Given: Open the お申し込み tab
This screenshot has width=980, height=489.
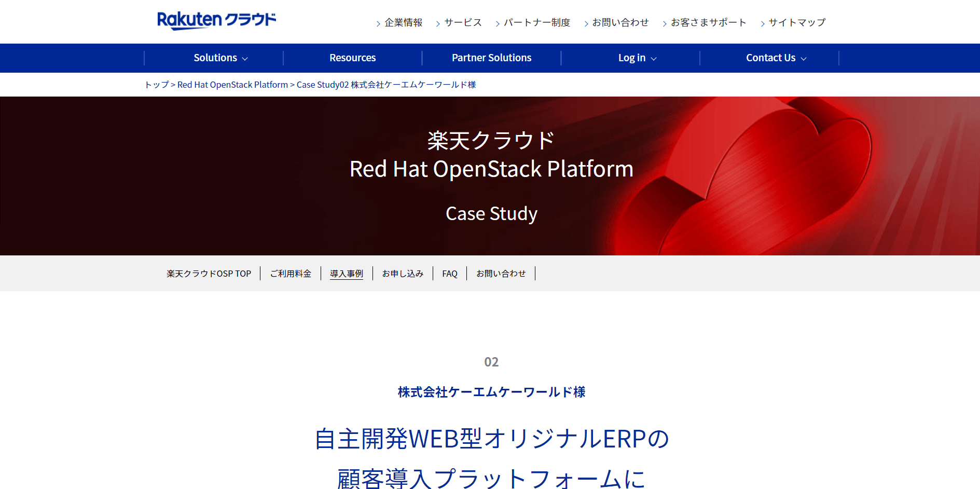Looking at the screenshot, I should tap(403, 274).
